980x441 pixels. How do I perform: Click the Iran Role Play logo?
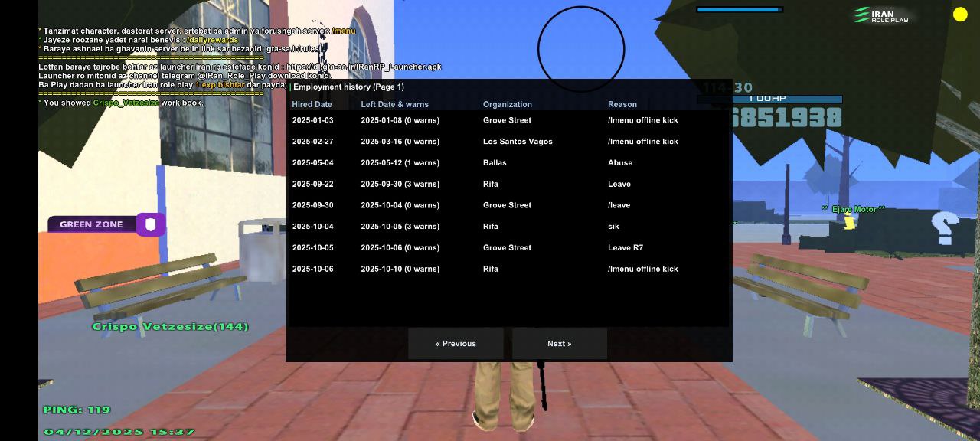click(881, 15)
